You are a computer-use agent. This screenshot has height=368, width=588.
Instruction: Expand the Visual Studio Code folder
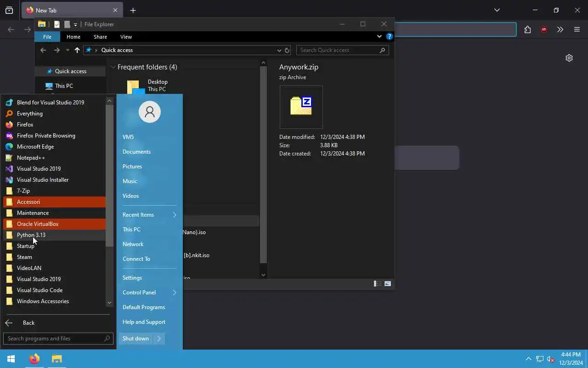coord(54,290)
